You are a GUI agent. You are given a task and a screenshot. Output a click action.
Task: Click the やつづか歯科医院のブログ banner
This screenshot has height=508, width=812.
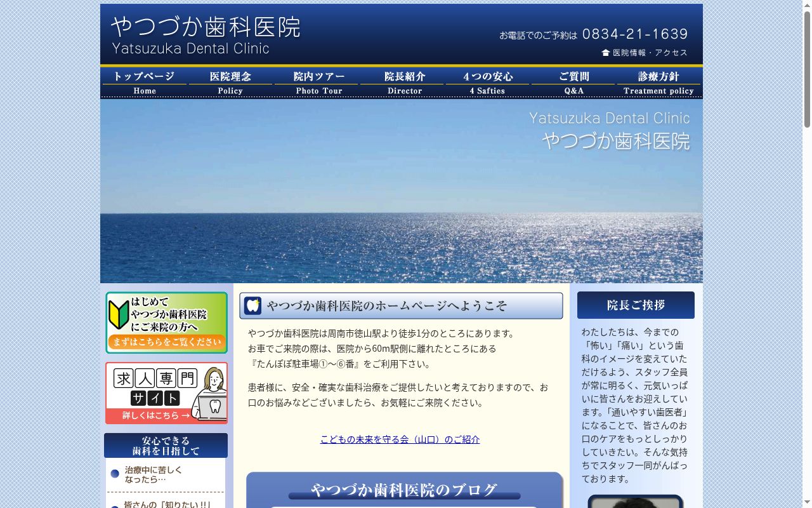pyautogui.click(x=404, y=490)
